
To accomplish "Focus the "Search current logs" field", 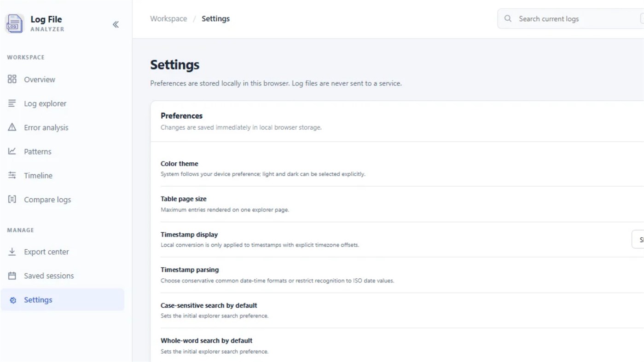I will point(571,19).
